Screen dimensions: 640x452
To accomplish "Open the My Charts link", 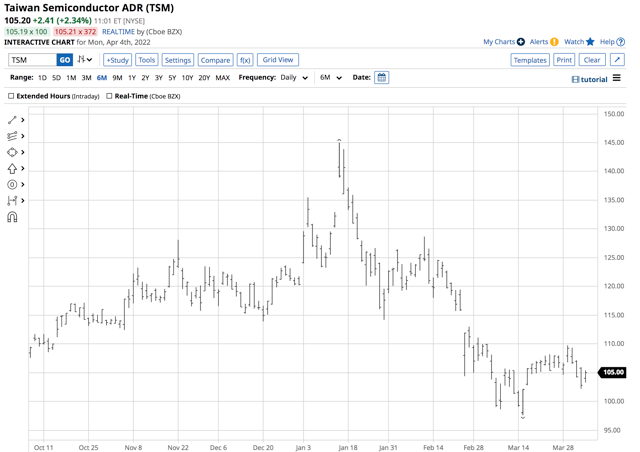I will pyautogui.click(x=499, y=42).
